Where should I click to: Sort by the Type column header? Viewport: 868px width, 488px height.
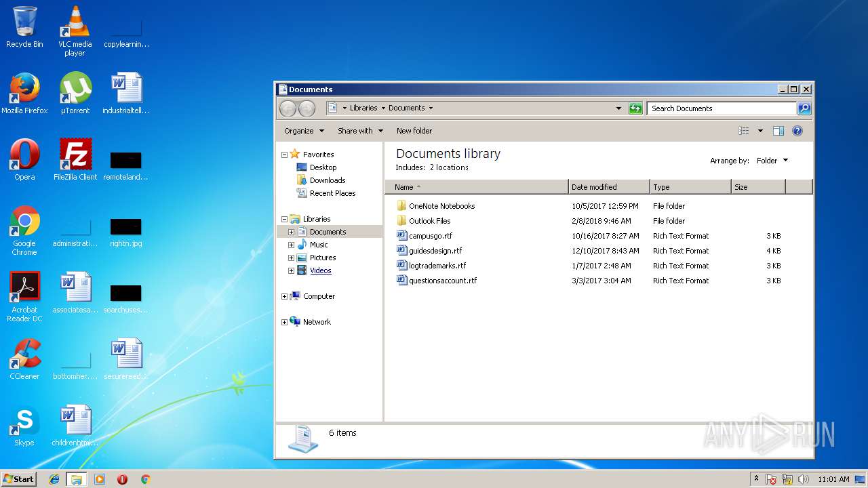690,187
